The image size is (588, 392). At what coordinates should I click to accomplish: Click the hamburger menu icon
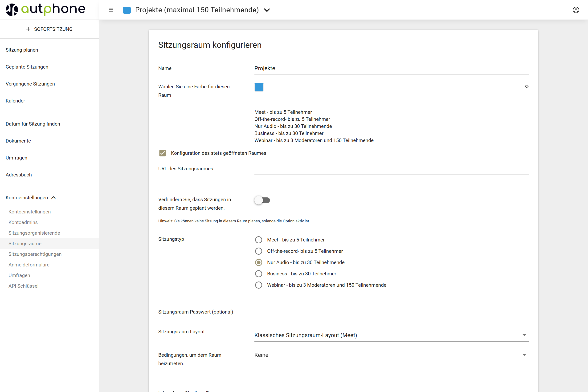click(111, 10)
